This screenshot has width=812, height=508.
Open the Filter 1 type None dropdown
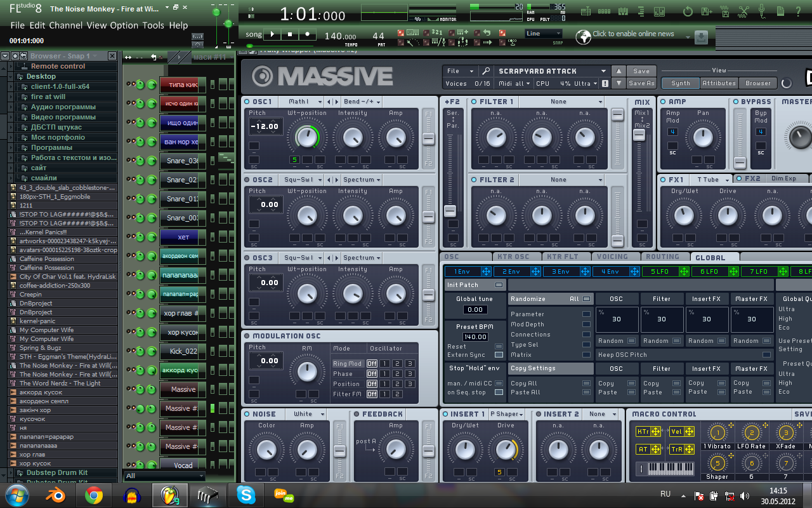click(562, 102)
